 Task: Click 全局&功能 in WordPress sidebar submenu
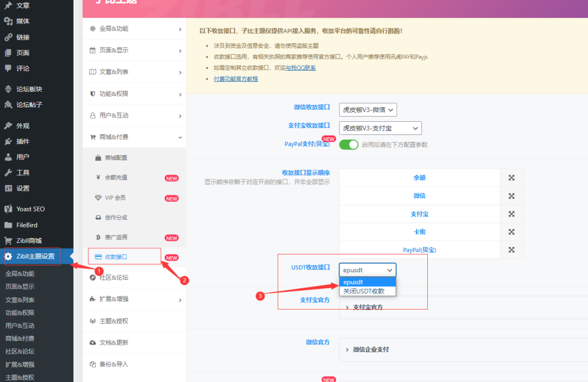click(20, 274)
